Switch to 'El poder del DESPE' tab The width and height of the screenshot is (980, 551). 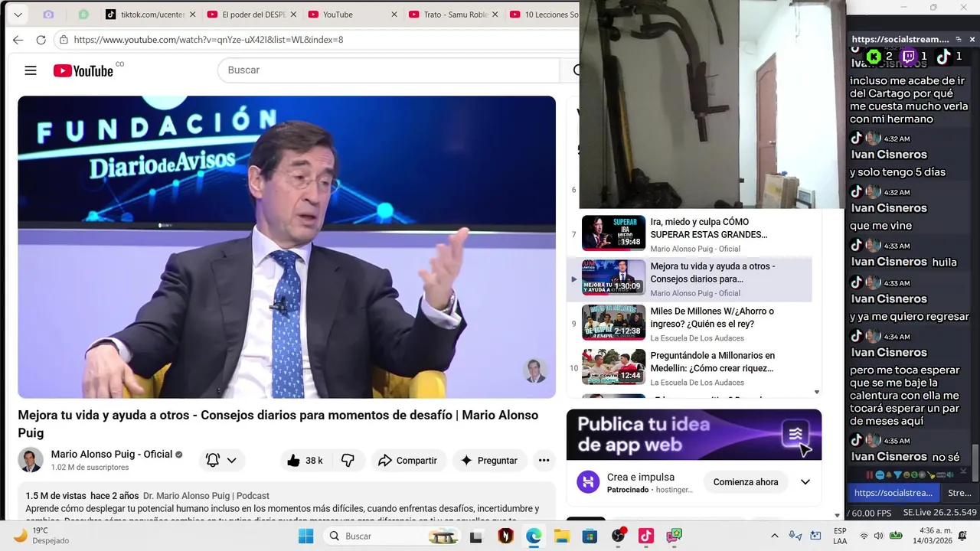pos(253,15)
